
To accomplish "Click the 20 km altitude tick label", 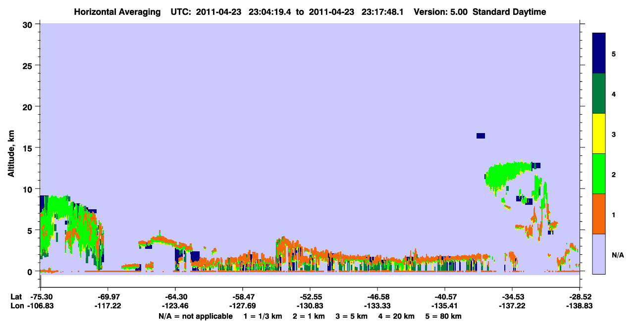I will 29,107.
